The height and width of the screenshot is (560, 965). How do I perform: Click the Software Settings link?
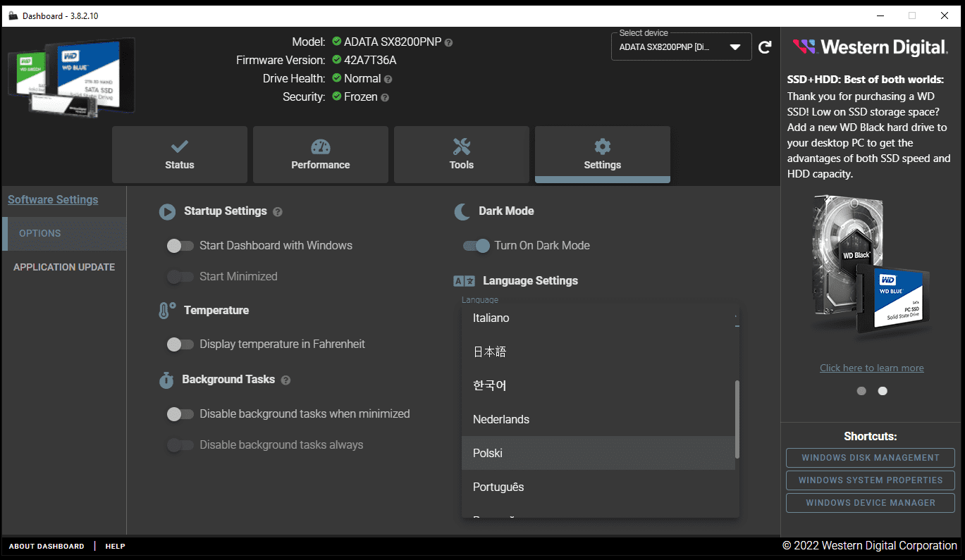tap(53, 200)
